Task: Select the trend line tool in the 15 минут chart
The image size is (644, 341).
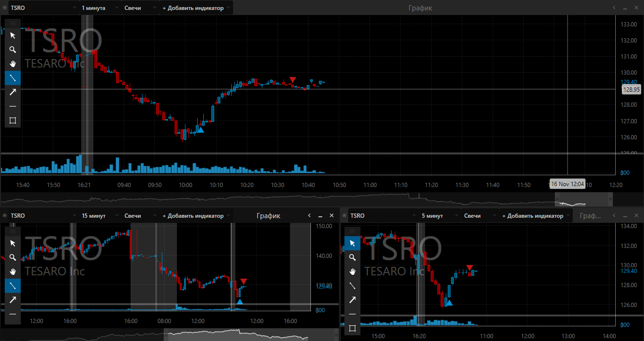Action: [x=13, y=286]
